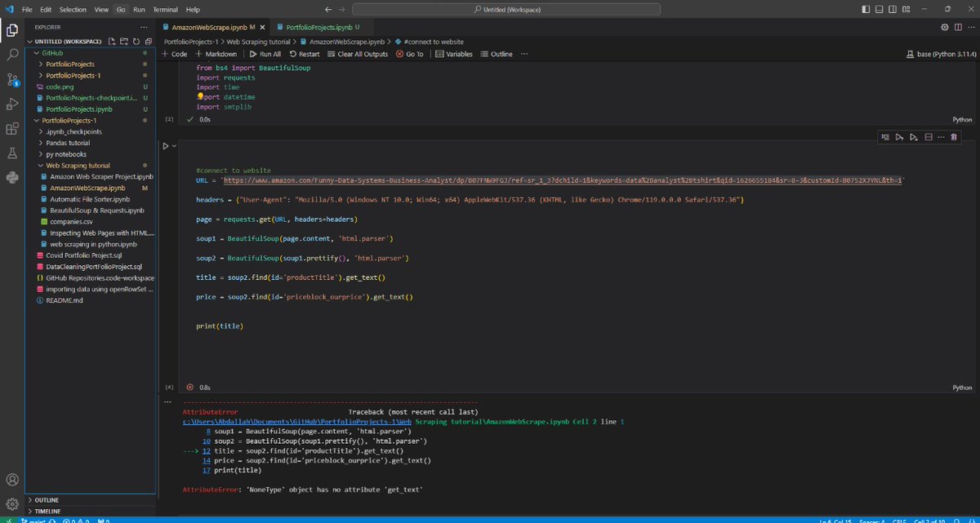Screen dimensions: 980x523
Task: Split the current code cell
Action: (929, 137)
